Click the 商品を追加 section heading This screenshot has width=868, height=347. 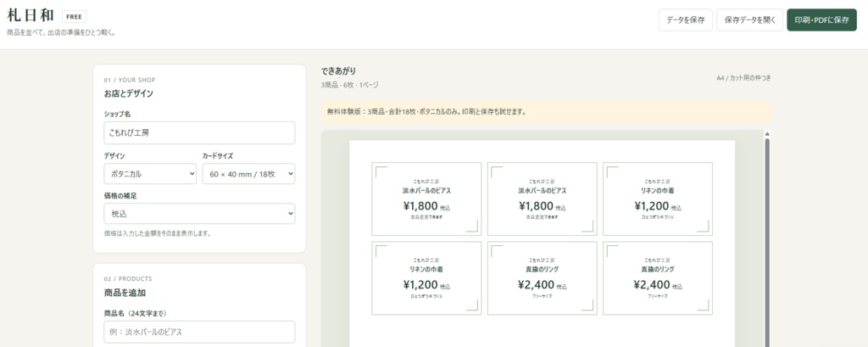tap(124, 293)
